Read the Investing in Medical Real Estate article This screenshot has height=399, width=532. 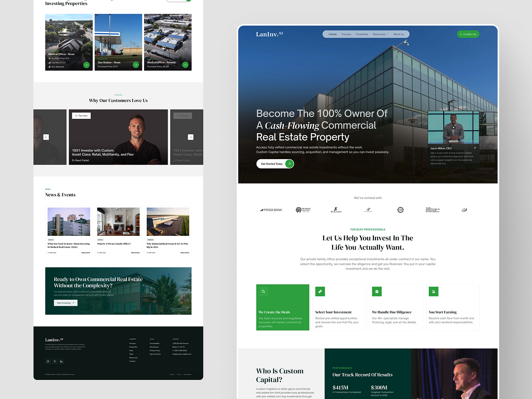[86, 253]
